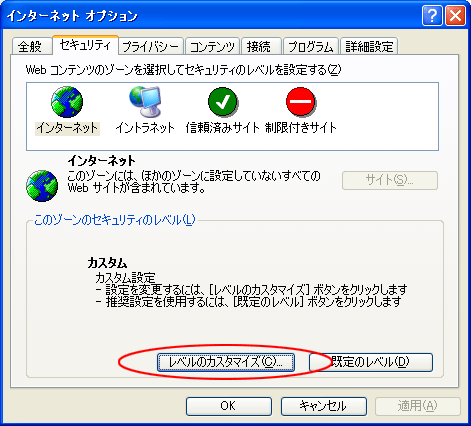Select the イントラネット computer zone icon

click(145, 101)
